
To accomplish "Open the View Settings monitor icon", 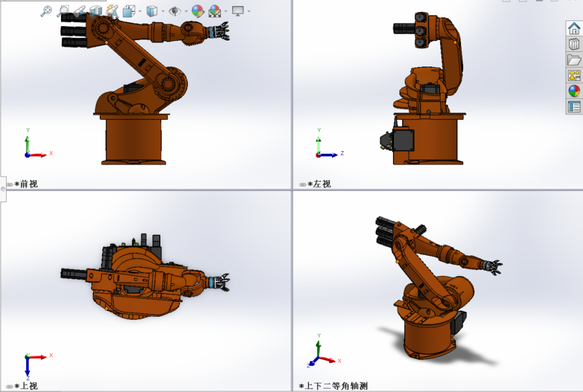I will click(x=238, y=11).
